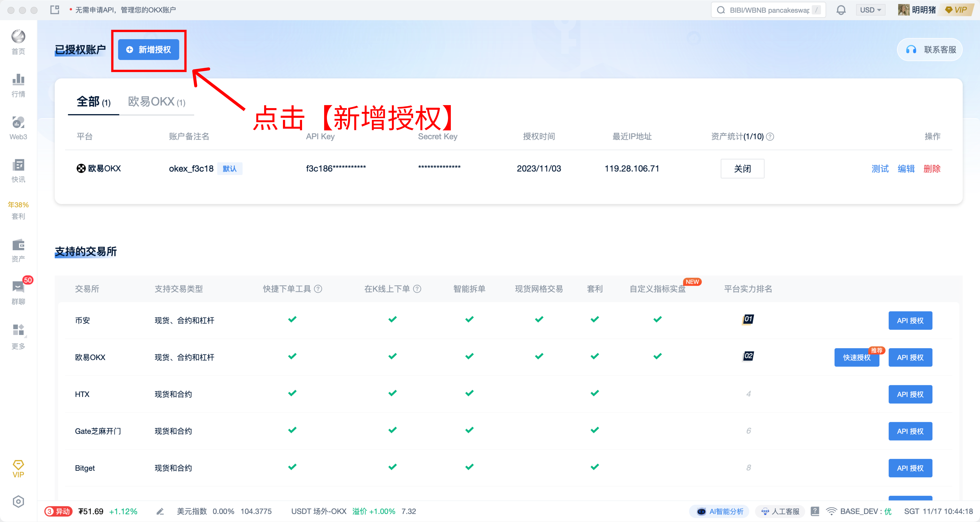This screenshot has height=522, width=980.
Task: Click the rank 02 badge for 欧易OKX
Action: 748,356
